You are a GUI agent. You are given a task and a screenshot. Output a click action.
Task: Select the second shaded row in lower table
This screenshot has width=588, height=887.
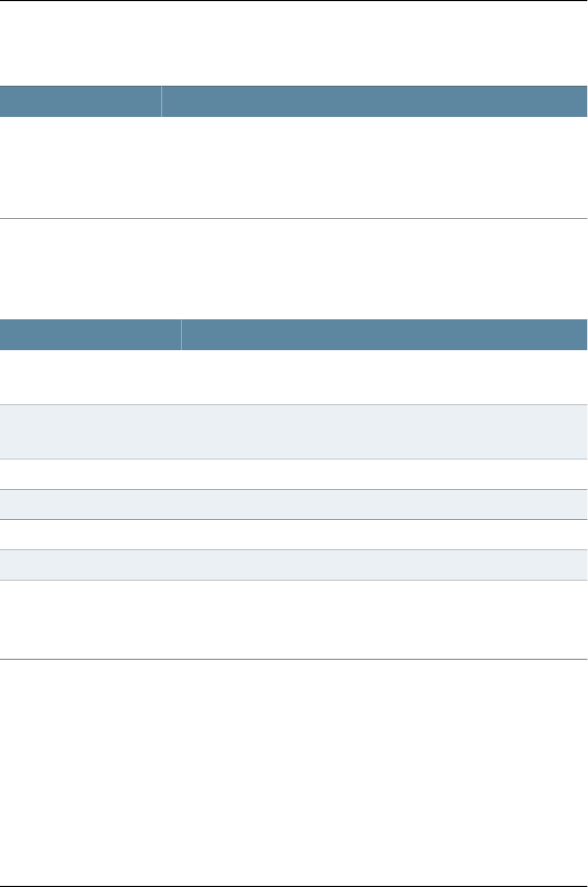pyautogui.click(x=294, y=504)
